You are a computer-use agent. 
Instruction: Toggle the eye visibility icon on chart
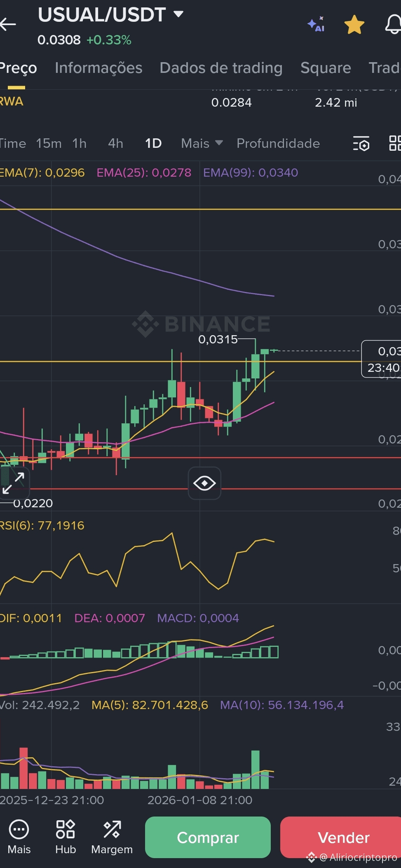pyautogui.click(x=204, y=483)
